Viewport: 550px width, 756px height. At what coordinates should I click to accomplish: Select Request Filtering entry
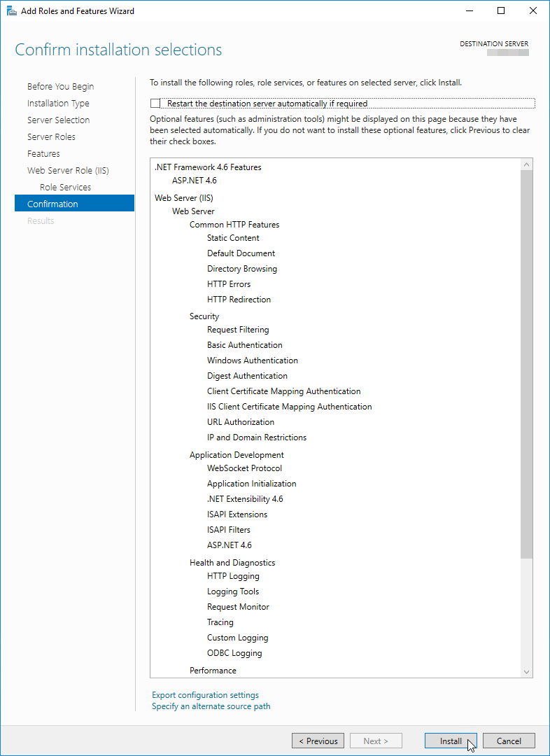[238, 330]
